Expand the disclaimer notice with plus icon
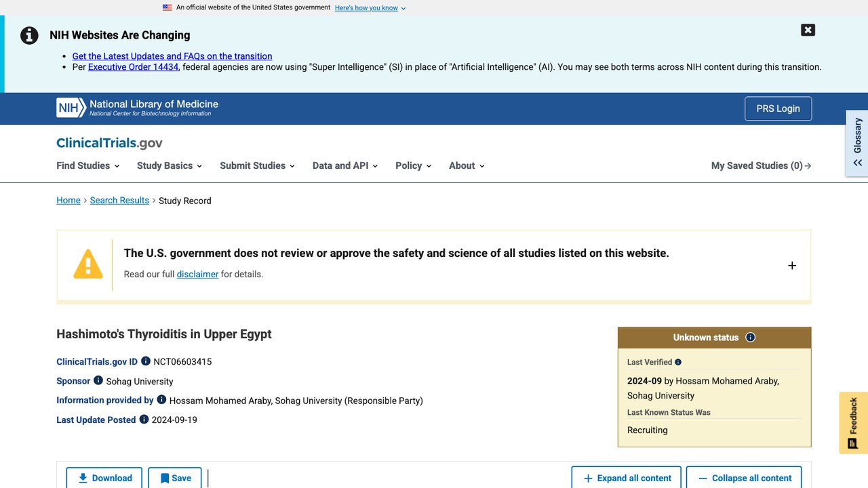868x488 pixels. (x=792, y=265)
